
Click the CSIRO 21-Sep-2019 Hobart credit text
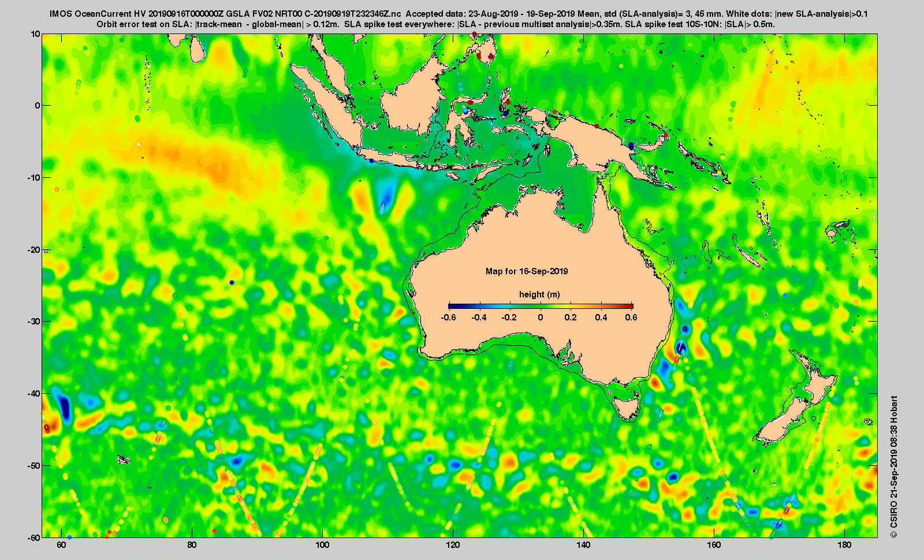point(894,466)
